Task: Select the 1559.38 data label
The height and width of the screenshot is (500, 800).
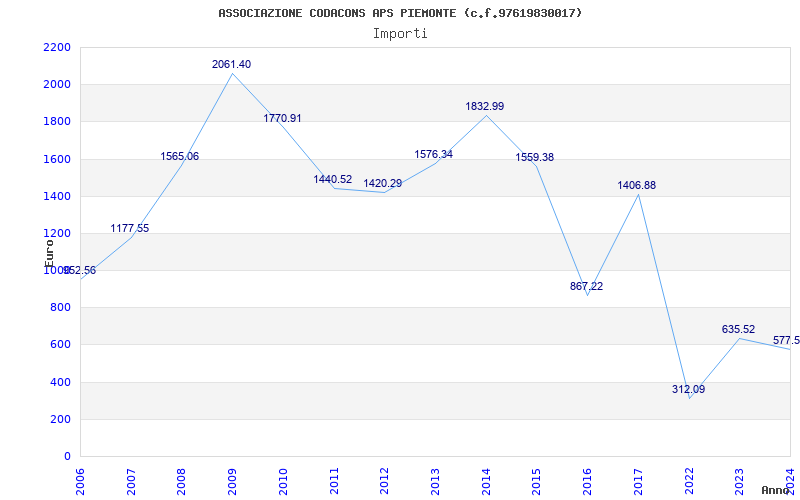Action: click(x=535, y=157)
